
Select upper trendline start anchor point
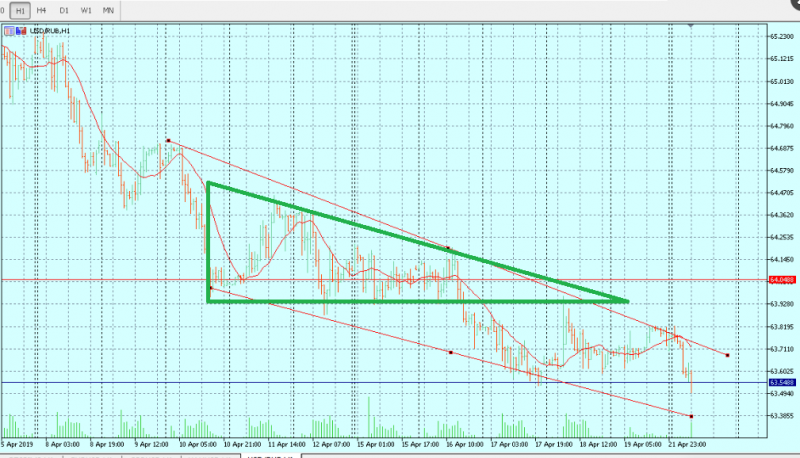[x=168, y=140]
